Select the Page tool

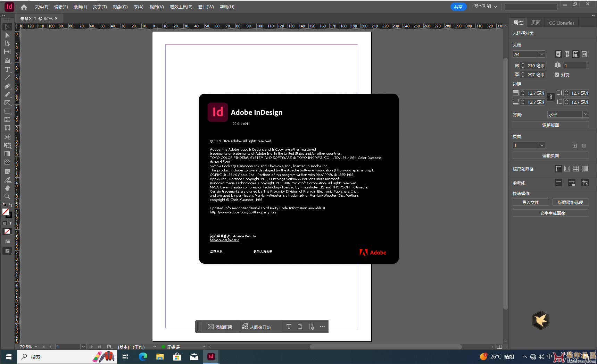[7, 43]
